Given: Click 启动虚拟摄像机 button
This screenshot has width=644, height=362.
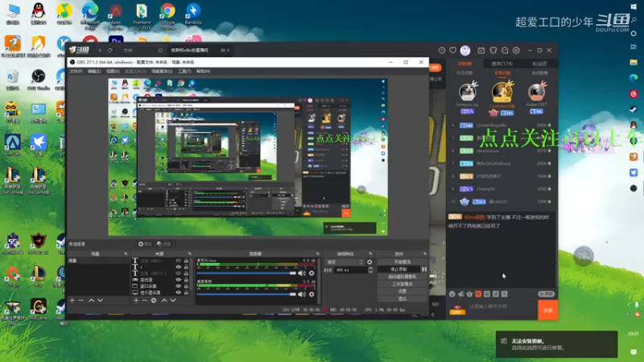Looking at the screenshot, I should click(402, 277).
